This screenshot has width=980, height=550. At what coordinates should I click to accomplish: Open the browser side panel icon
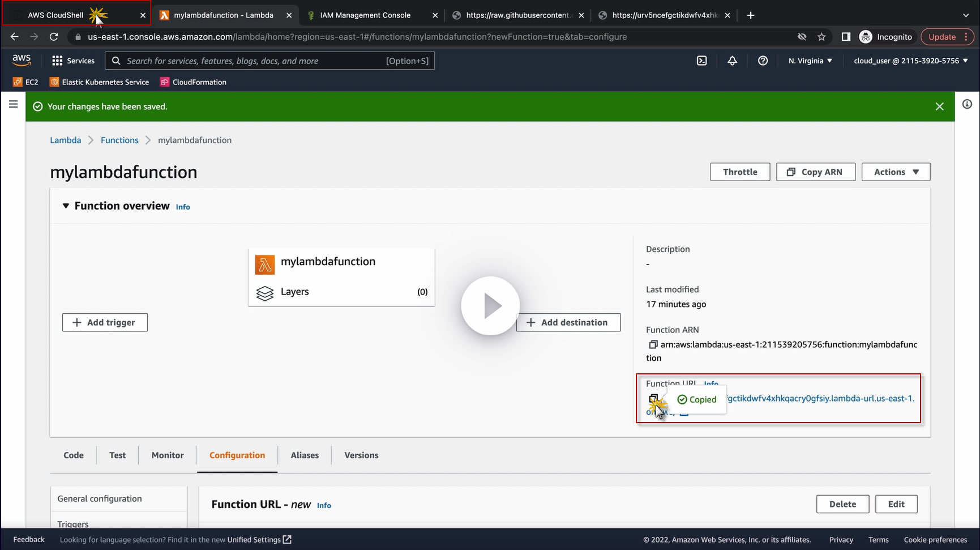[846, 37]
